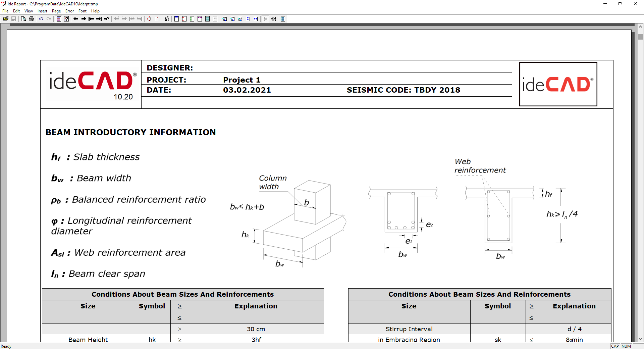Jump to the first page icon
The height and width of the screenshot is (349, 644).
pyautogui.click(x=91, y=19)
